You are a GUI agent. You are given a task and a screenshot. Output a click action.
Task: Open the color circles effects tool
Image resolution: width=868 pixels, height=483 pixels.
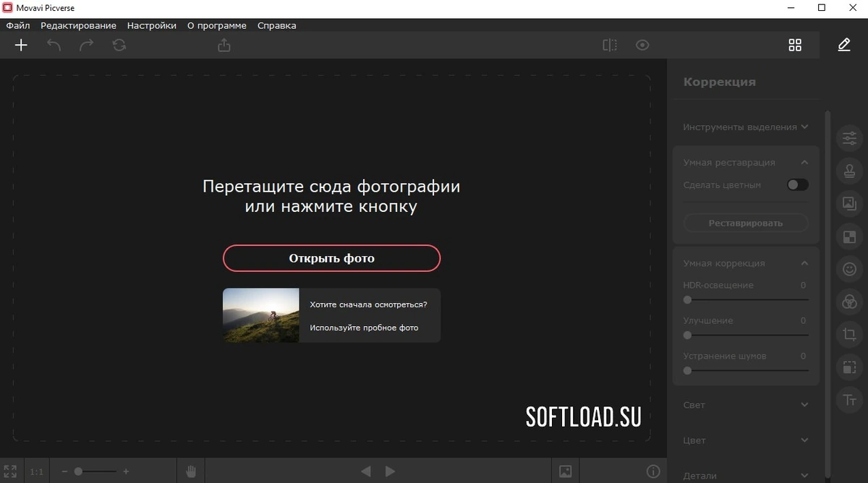click(x=849, y=302)
